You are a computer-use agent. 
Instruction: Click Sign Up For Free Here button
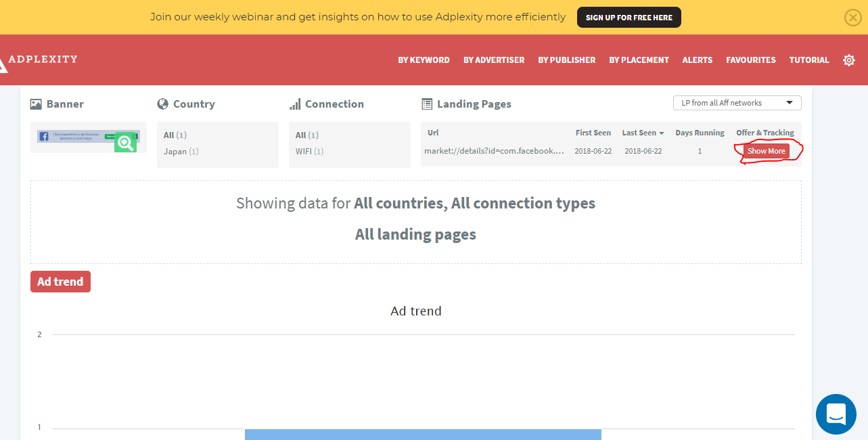[x=629, y=18]
